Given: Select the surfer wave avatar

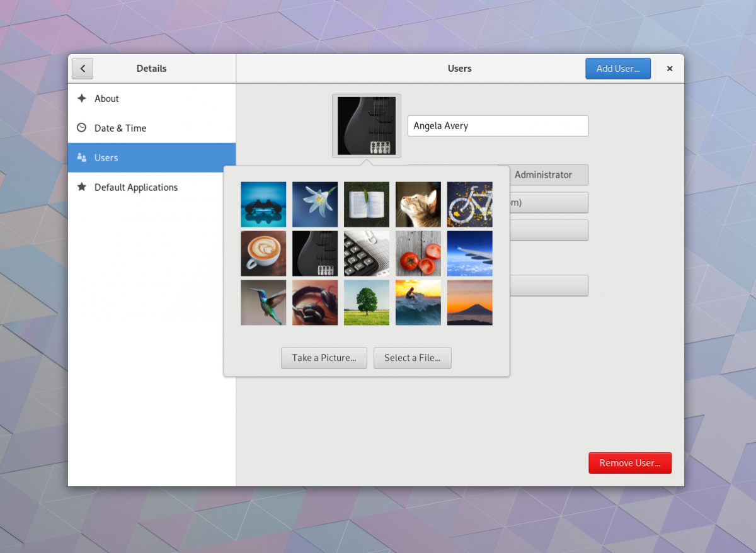Looking at the screenshot, I should (x=418, y=302).
